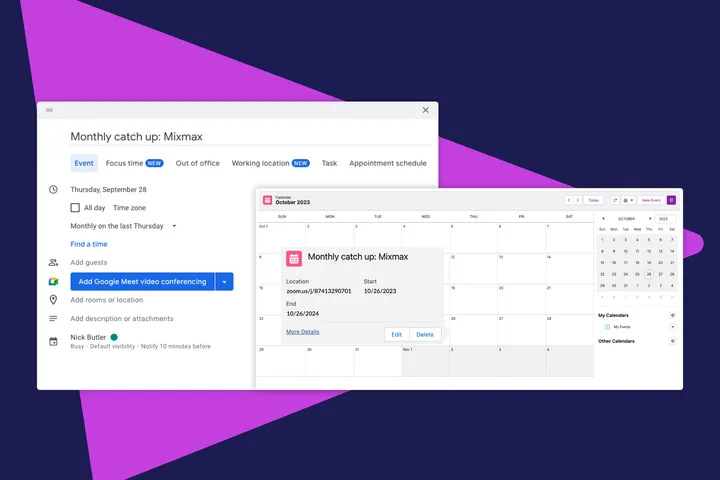Open the conferencing options dropdown arrow
The width and height of the screenshot is (720, 480).
tap(224, 282)
